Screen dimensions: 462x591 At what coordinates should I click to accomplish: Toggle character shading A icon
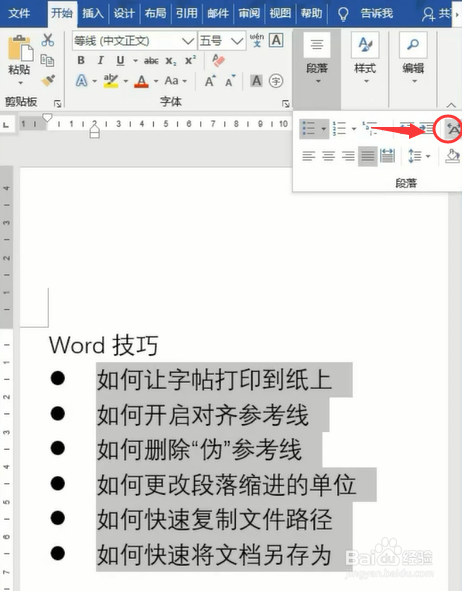coord(256,81)
